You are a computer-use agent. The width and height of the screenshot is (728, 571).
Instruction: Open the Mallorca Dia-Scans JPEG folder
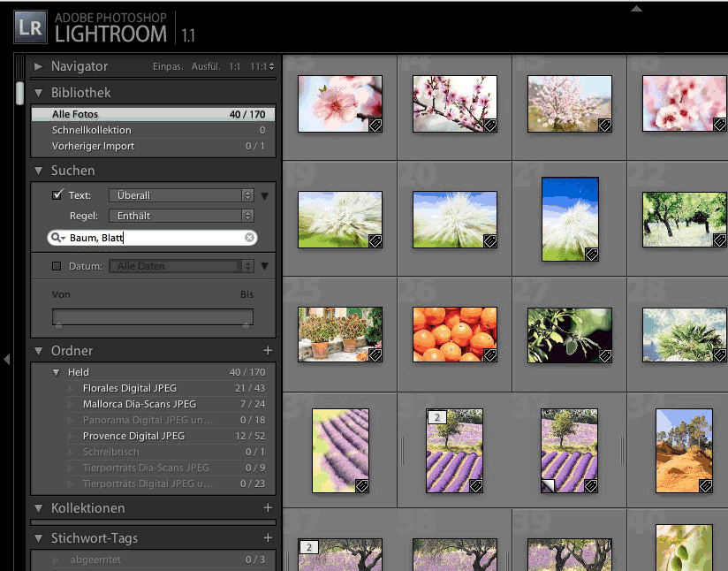coord(153,404)
